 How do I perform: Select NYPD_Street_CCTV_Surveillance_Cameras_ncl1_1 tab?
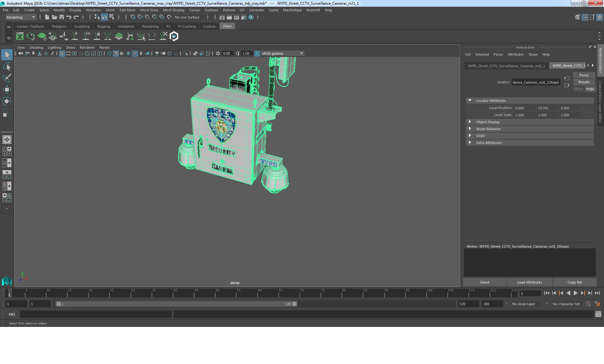point(506,66)
